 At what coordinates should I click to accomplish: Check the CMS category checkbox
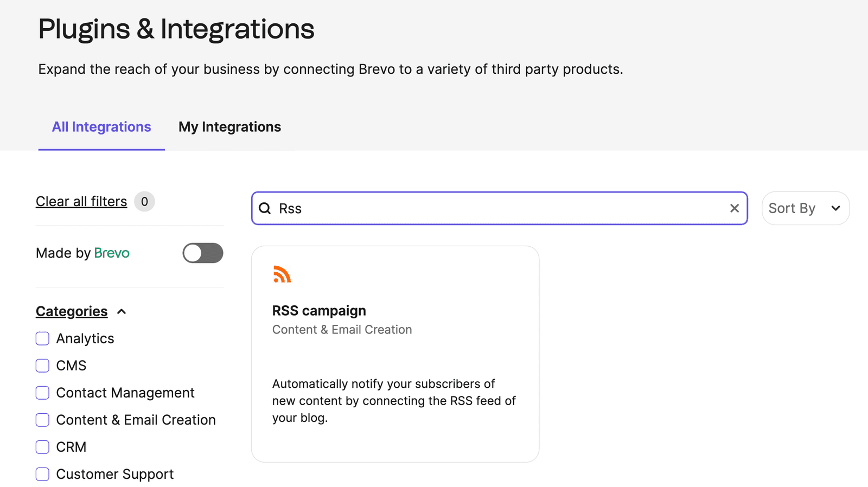(x=42, y=366)
